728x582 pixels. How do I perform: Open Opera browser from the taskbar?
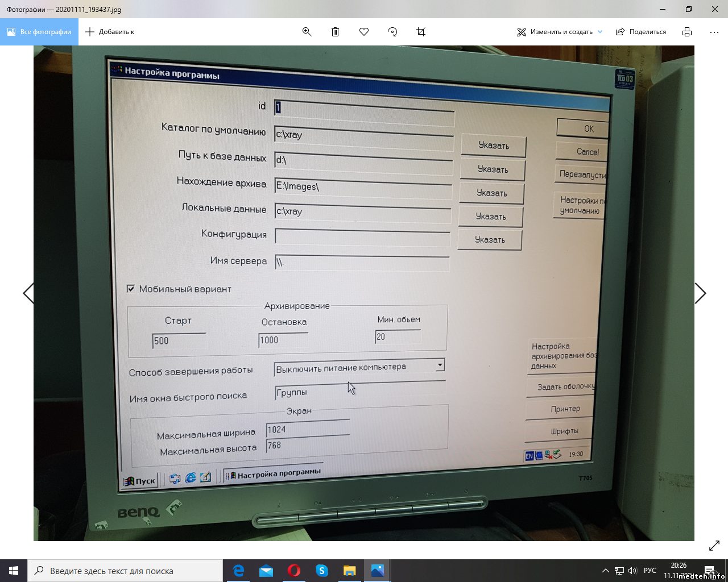pos(294,571)
